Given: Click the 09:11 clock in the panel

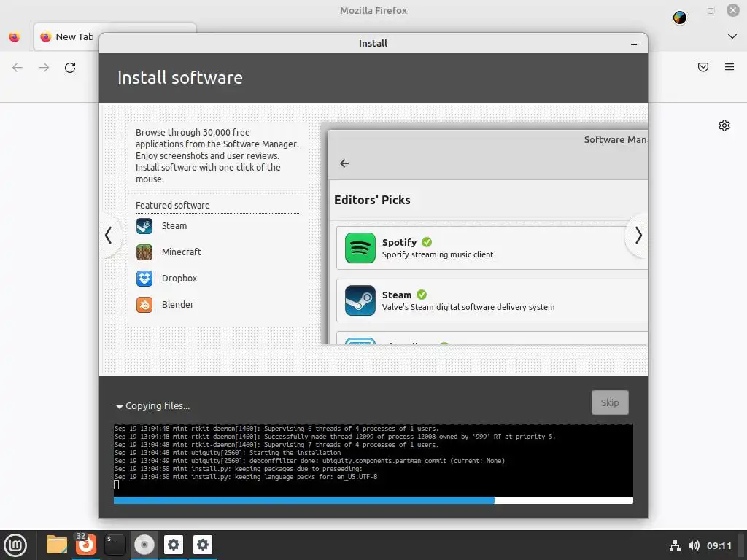Looking at the screenshot, I should (719, 545).
